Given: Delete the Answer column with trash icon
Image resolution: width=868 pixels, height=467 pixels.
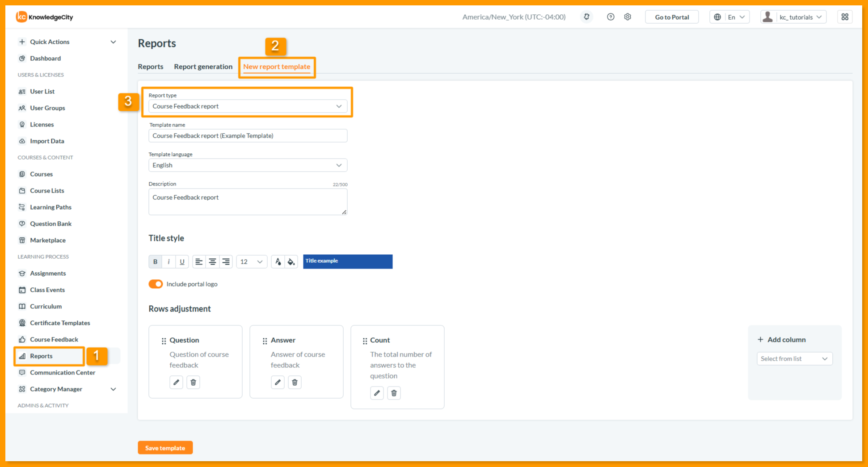Looking at the screenshot, I should click(295, 382).
